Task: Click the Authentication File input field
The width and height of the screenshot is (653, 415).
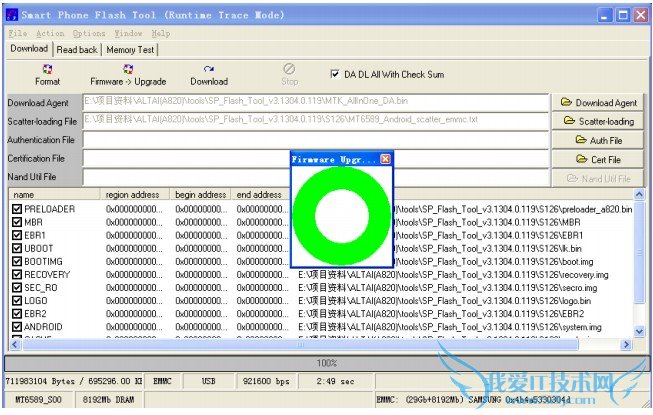Action: 316,140
